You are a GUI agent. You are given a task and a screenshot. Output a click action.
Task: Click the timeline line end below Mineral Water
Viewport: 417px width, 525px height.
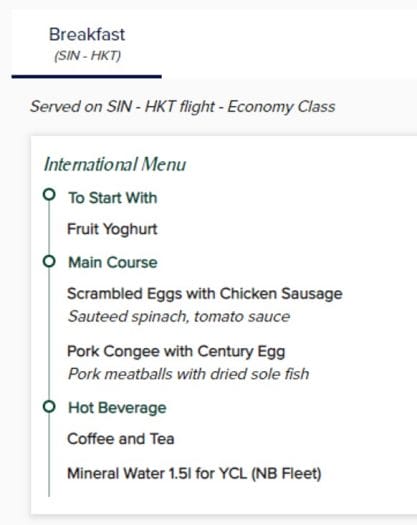pos(49,490)
